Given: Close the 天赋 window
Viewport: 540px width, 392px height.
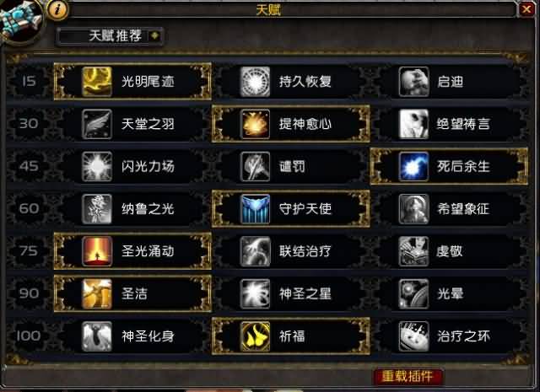Looking at the screenshot, I should point(526,9).
